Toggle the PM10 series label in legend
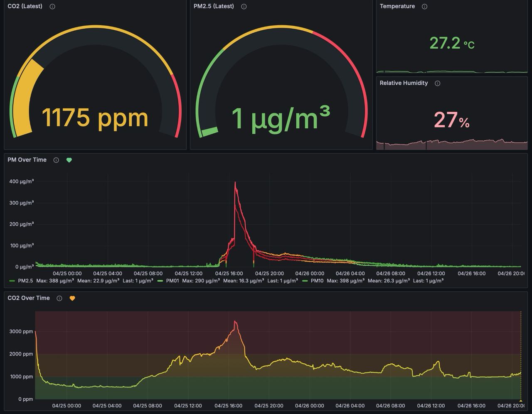The image size is (532, 414). point(317,281)
